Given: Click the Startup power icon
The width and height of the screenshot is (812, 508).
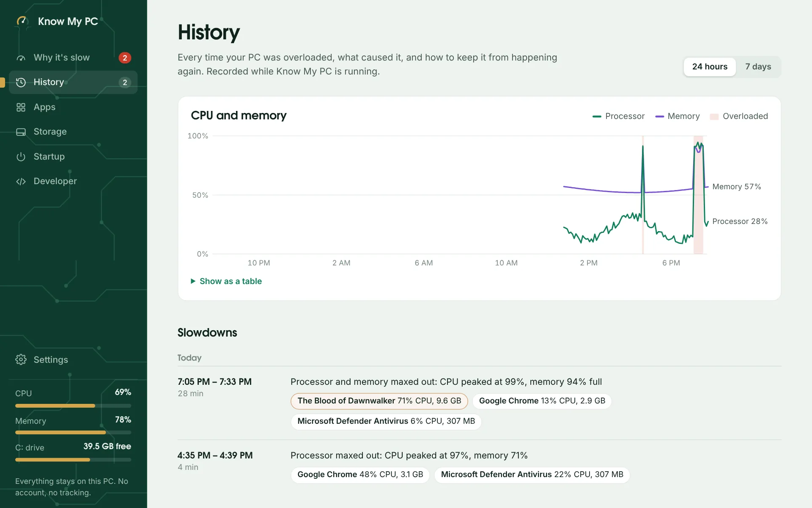Looking at the screenshot, I should (x=21, y=157).
